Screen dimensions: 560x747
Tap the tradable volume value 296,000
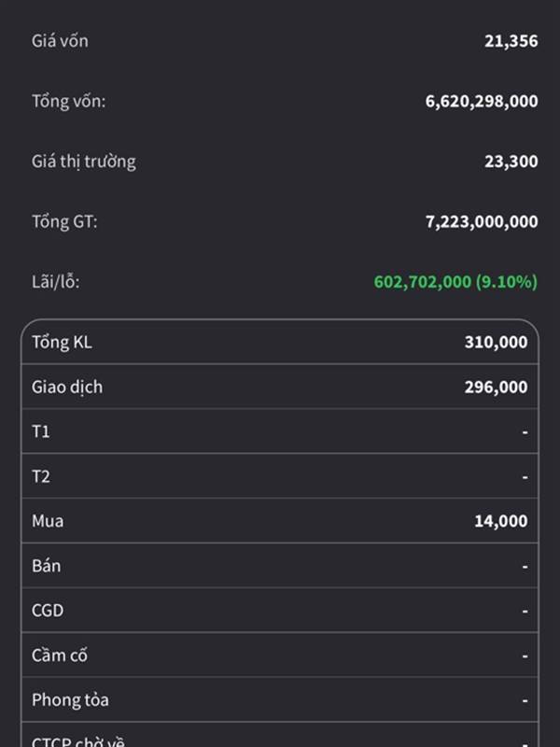pyautogui.click(x=496, y=388)
